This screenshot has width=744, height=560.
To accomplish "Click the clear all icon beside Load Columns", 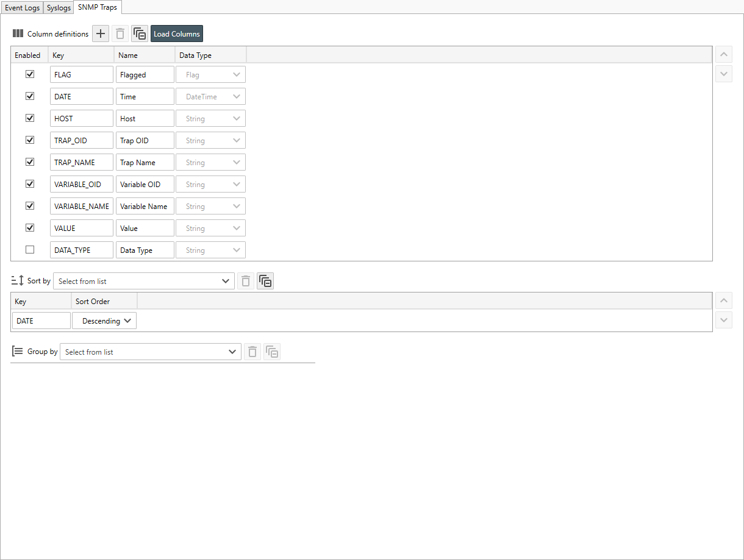I will click(x=140, y=34).
